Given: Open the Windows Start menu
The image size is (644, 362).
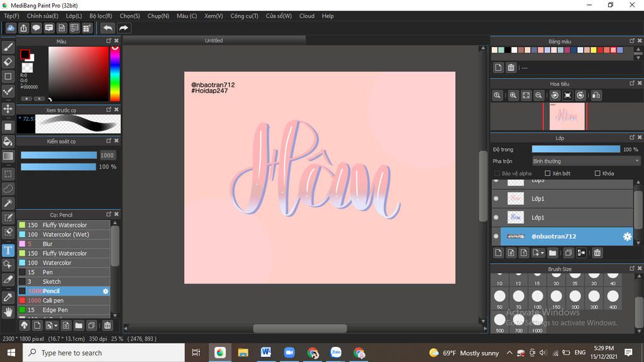Looking at the screenshot, I should point(11,353).
